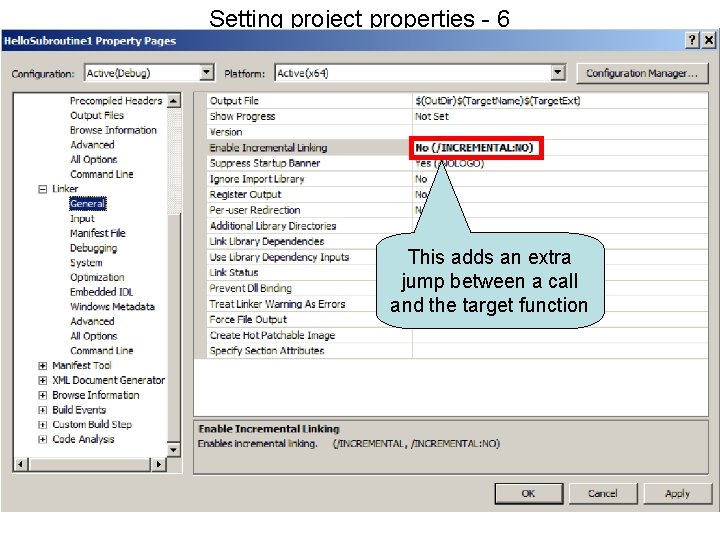
Task: Click the OK button
Action: [x=529, y=494]
